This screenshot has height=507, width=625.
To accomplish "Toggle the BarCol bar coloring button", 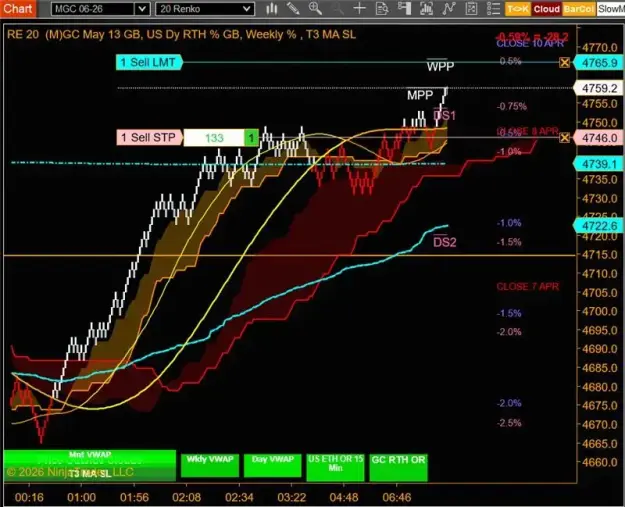I will click(578, 9).
